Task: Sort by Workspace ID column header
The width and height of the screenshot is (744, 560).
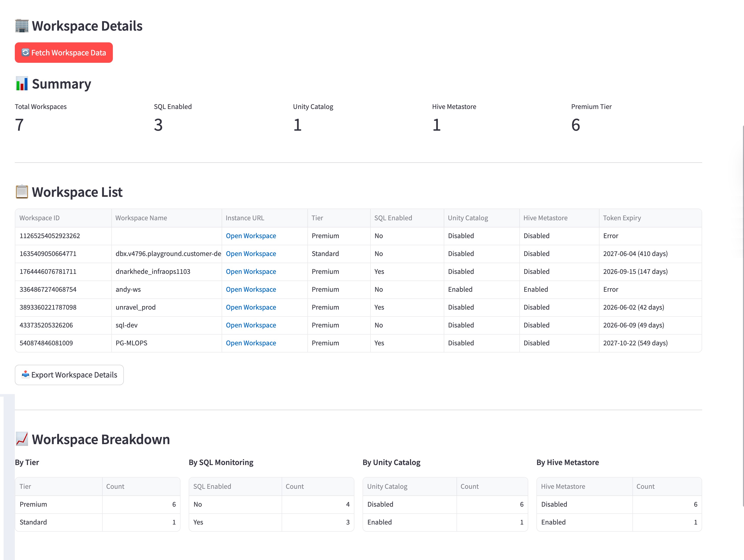Action: click(x=39, y=218)
